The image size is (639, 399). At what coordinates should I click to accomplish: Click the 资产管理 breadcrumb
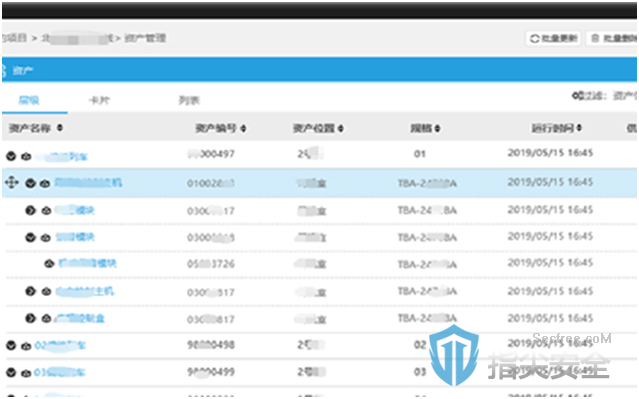click(145, 38)
